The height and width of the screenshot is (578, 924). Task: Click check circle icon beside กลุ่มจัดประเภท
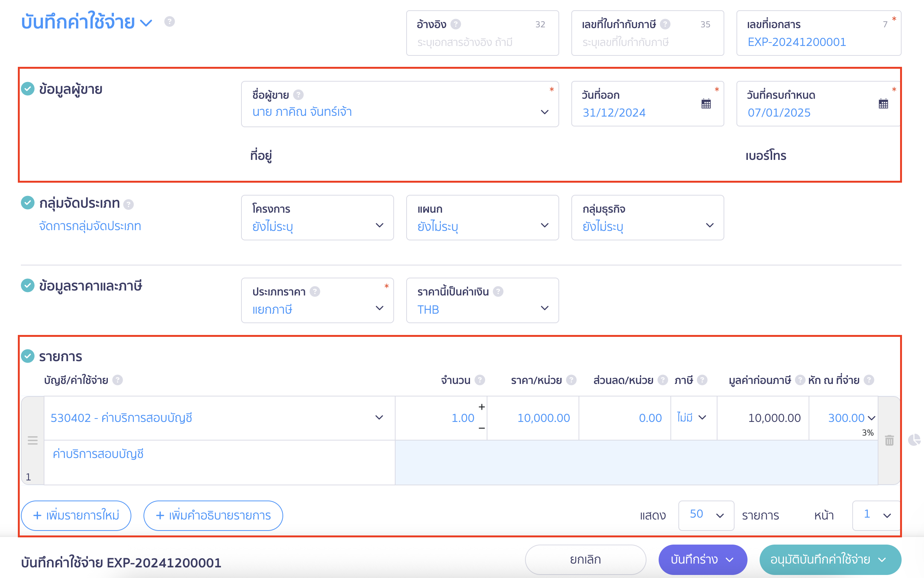(27, 203)
